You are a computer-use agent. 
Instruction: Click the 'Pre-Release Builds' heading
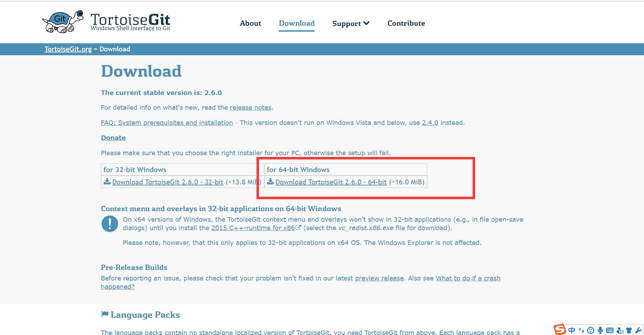134,267
